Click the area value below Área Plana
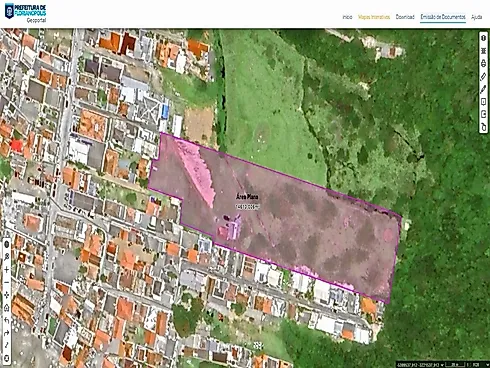Viewport: 490px width, 368px height. tap(247, 207)
